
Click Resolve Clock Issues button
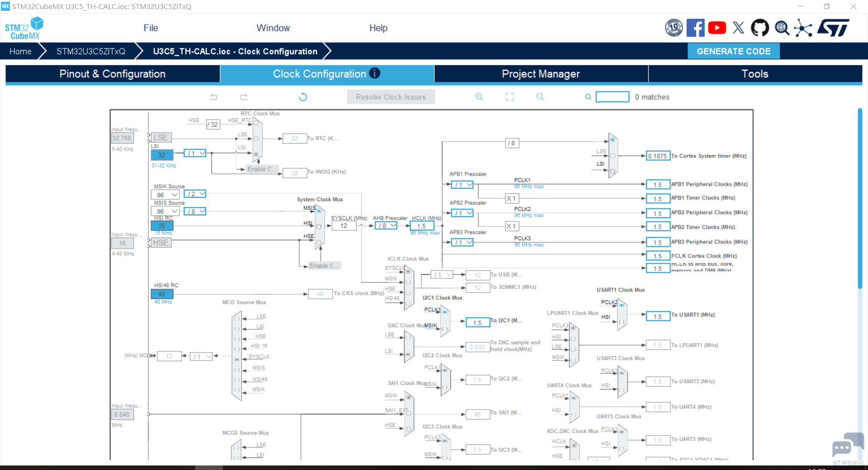click(391, 97)
